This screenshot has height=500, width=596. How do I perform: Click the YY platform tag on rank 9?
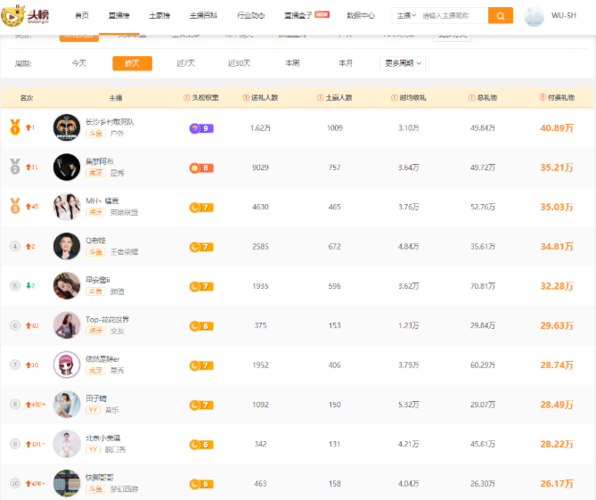pyautogui.click(x=93, y=449)
